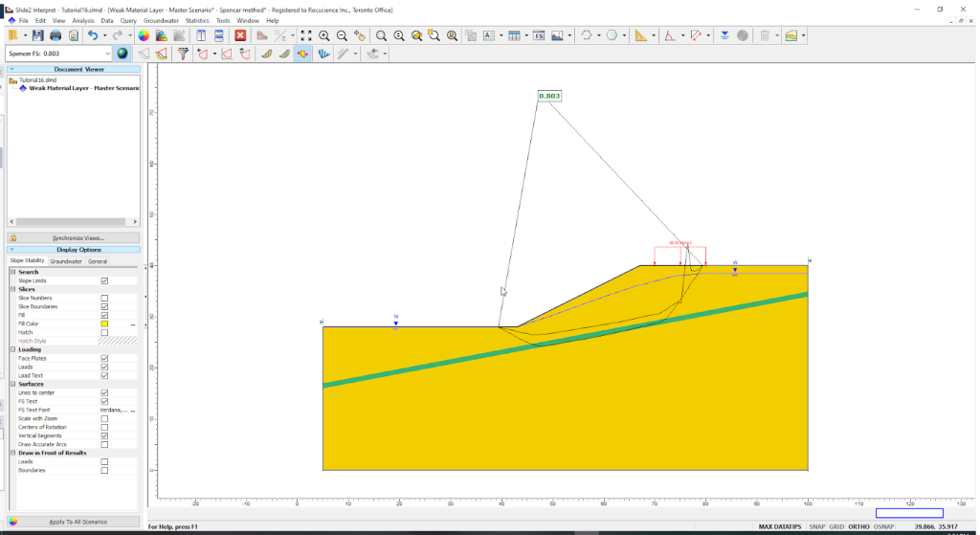This screenshot has height=535, width=980.
Task: Click the color wheel toolbar icon
Action: [x=144, y=35]
